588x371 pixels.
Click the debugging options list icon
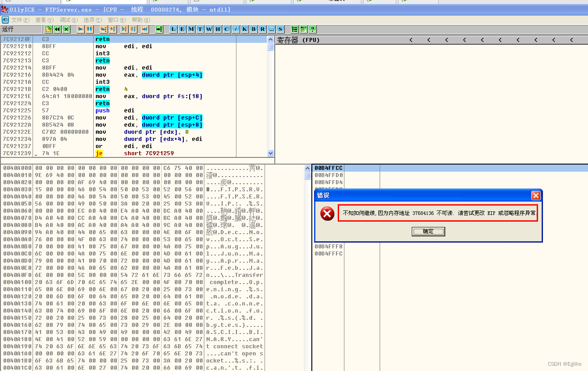pyautogui.click(x=294, y=29)
